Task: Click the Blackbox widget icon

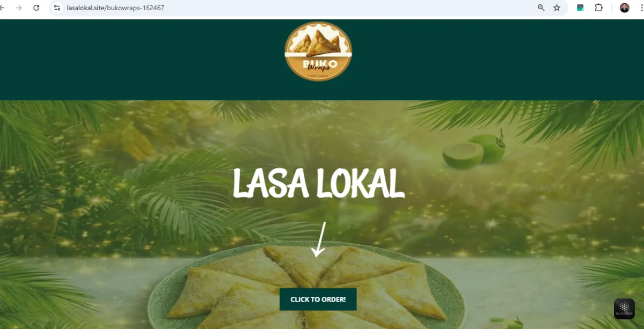Action: (x=624, y=309)
